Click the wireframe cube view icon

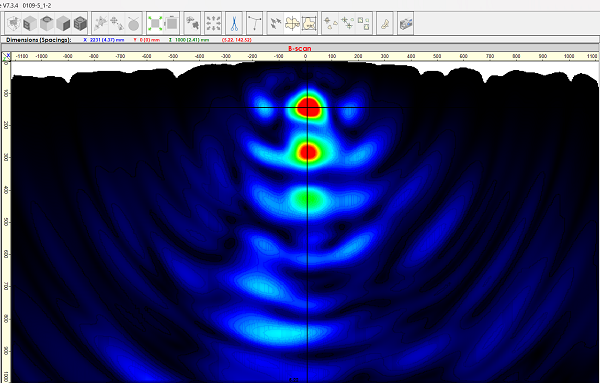(x=14, y=23)
